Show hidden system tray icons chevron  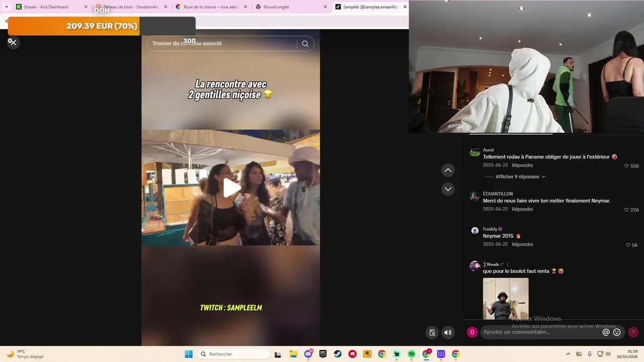click(568, 354)
